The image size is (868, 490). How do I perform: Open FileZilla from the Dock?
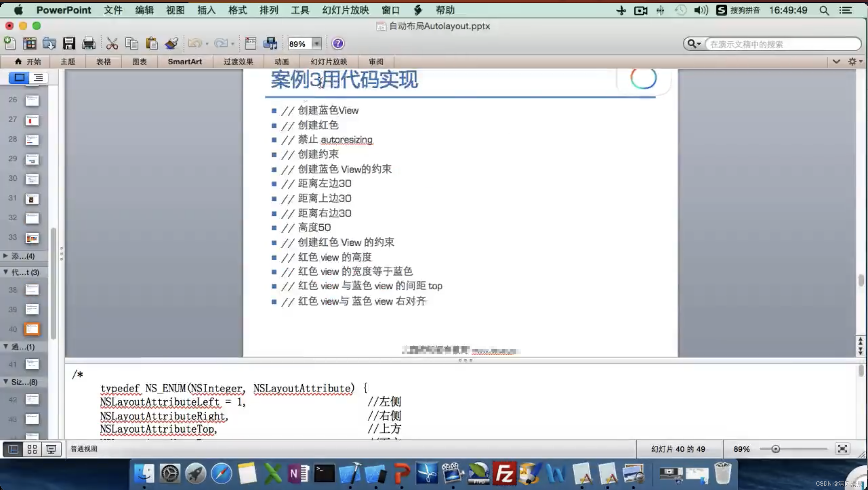tap(504, 473)
